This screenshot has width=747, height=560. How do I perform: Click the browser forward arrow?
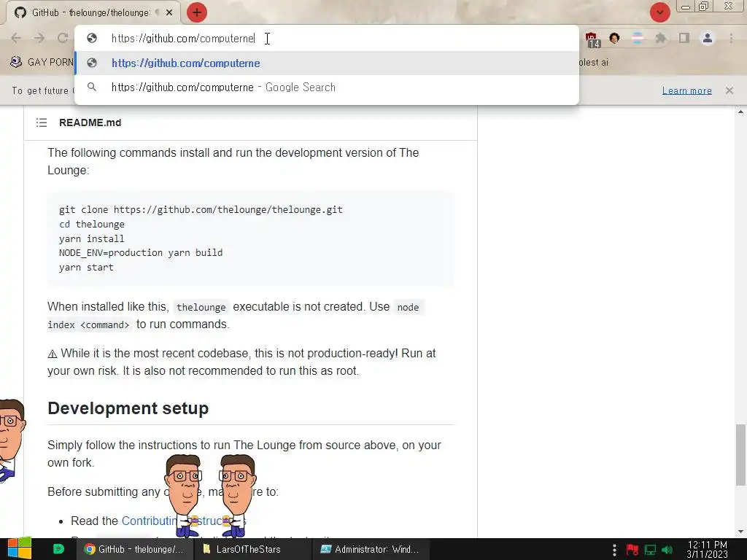39,38
